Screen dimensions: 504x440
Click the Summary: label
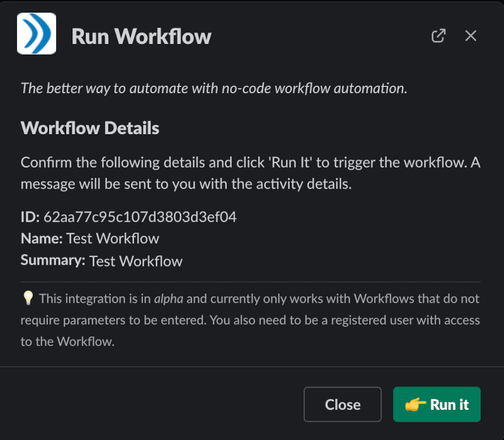coord(53,260)
